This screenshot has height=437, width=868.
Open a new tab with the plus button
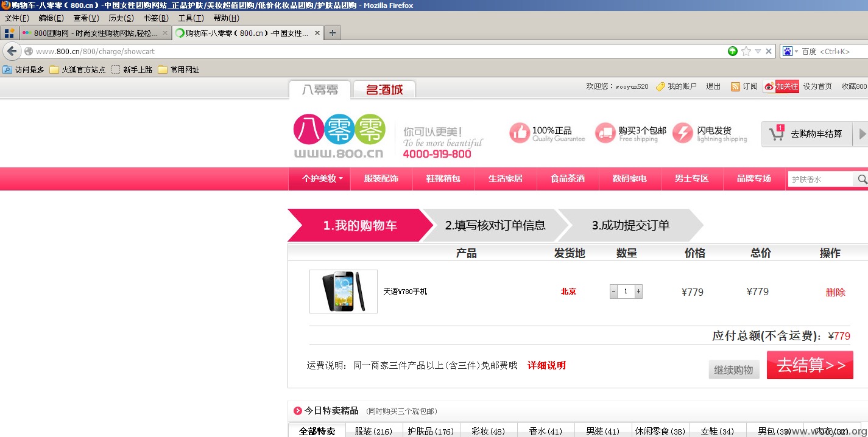(x=332, y=33)
